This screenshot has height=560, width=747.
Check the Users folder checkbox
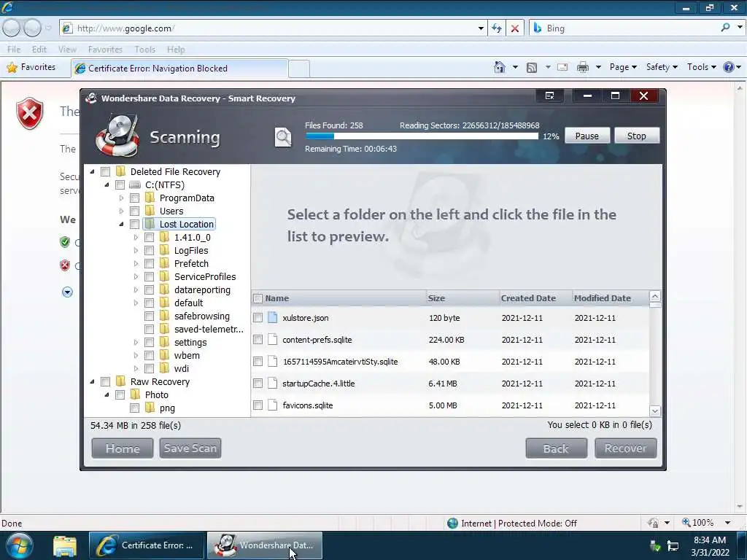[134, 211]
